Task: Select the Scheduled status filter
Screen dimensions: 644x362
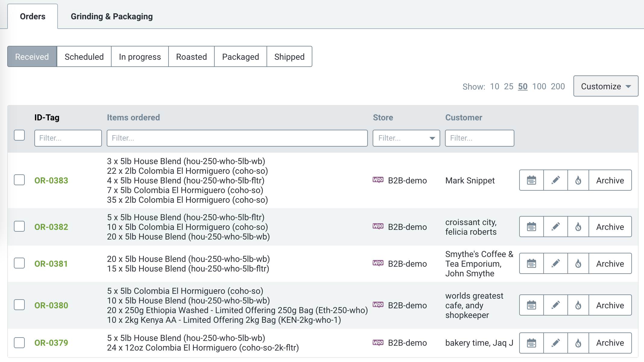Action: [84, 57]
